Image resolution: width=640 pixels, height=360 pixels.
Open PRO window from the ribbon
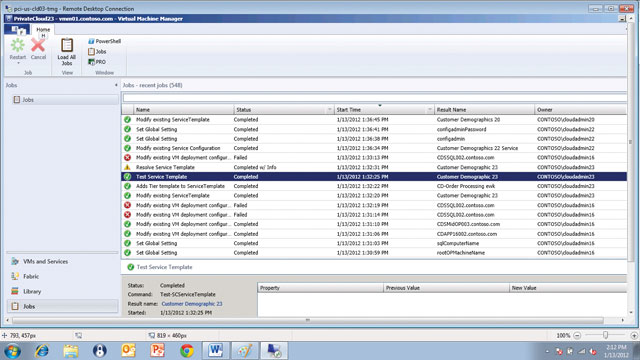coord(97,62)
